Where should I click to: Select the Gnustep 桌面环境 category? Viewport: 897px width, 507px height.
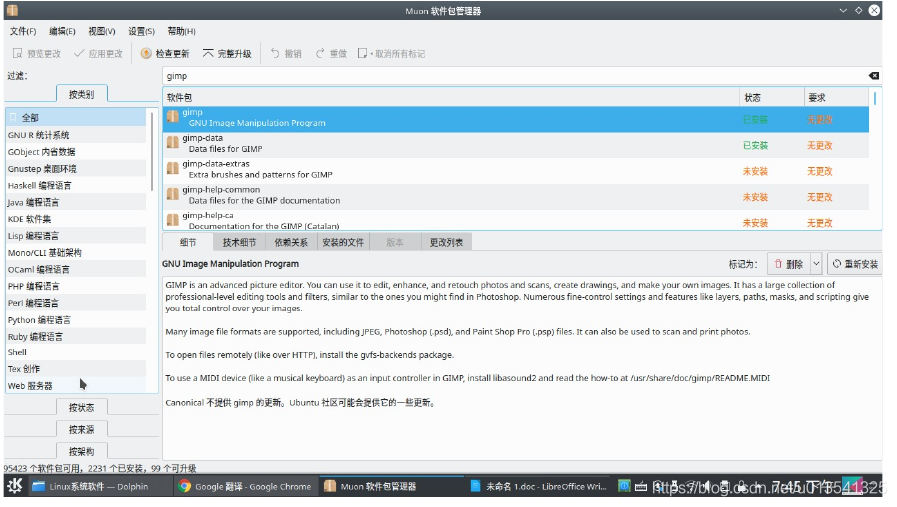(76, 169)
